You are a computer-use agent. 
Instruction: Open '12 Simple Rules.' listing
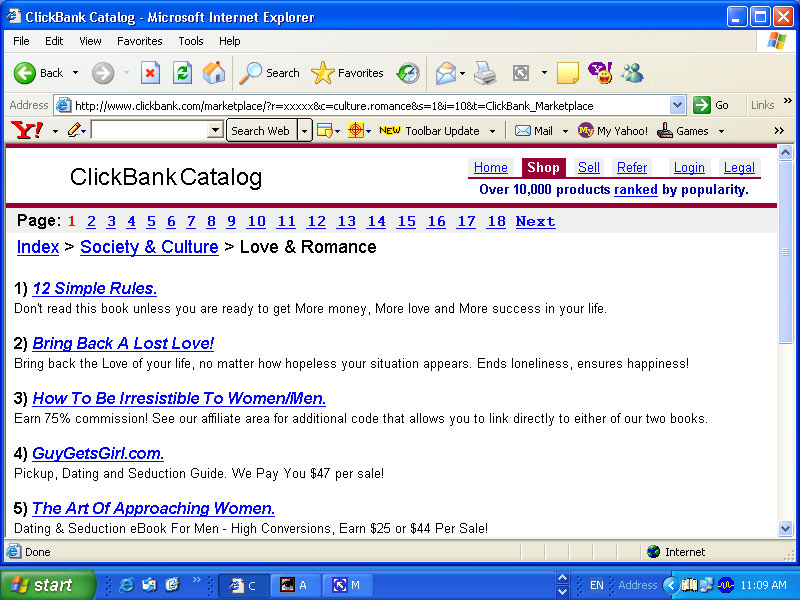tap(94, 288)
